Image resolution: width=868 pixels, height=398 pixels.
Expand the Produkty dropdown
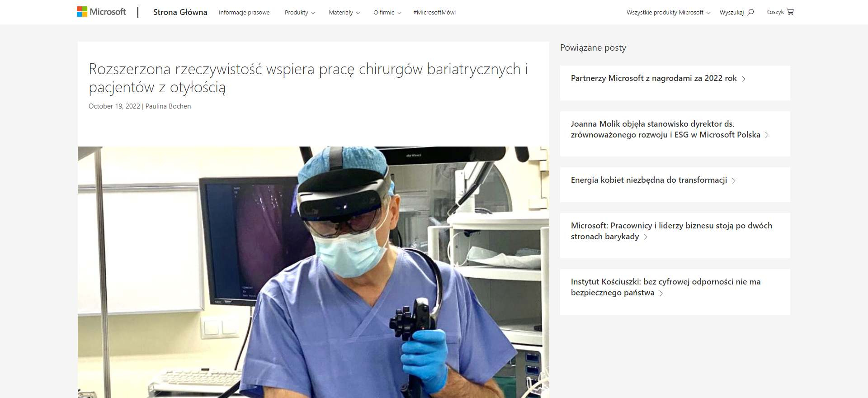pos(300,13)
